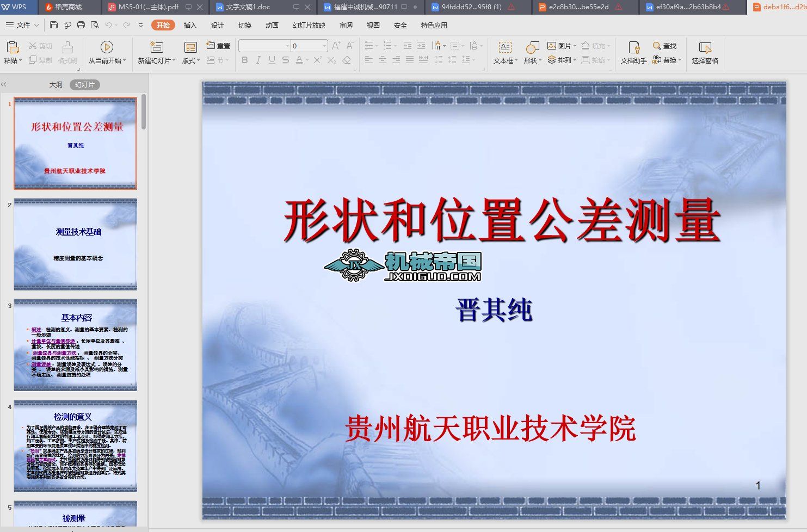This screenshot has width=807, height=532.
Task: Toggle Bold formatting
Action: pos(245,60)
